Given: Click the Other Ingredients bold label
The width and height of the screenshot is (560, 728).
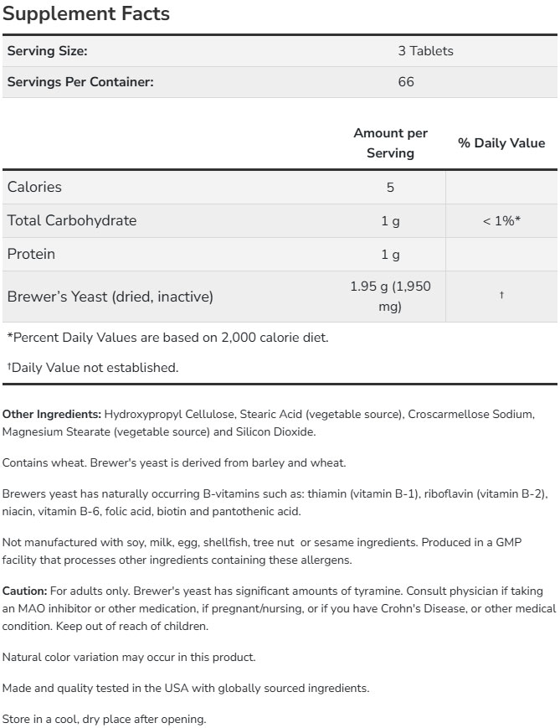Looking at the screenshot, I should pyautogui.click(x=52, y=414).
